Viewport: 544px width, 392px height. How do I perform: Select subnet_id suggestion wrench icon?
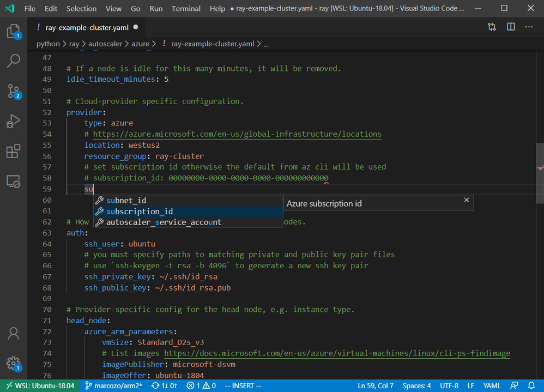(x=100, y=201)
